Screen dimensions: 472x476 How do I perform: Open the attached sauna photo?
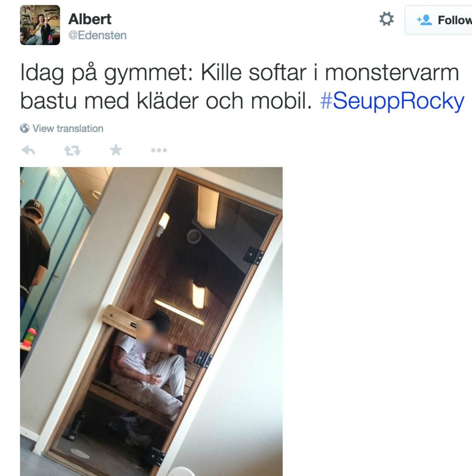(x=151, y=322)
